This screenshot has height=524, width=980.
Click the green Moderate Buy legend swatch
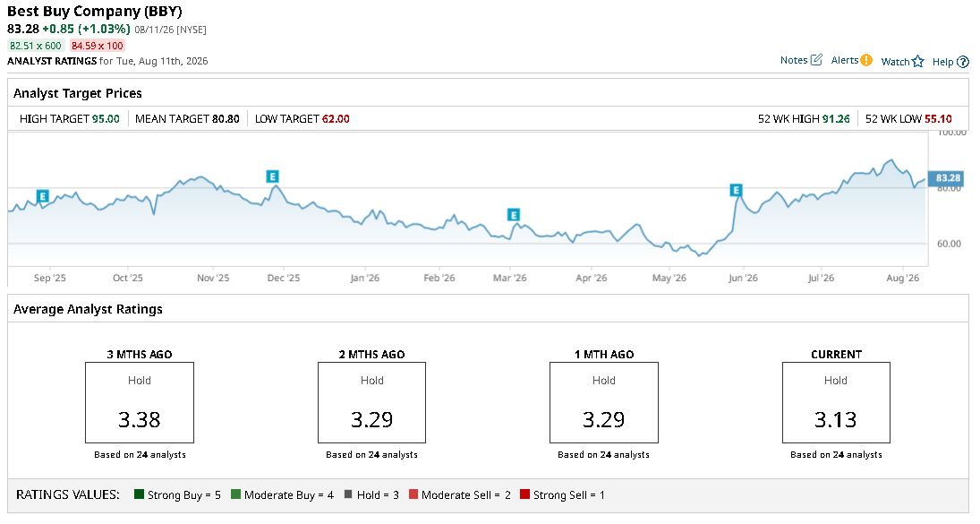tap(235, 494)
